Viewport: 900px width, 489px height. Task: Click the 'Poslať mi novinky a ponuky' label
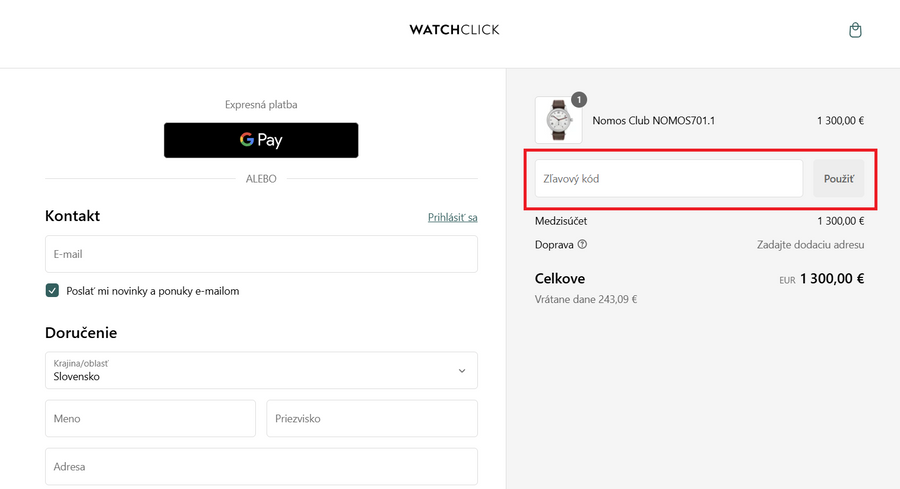pos(152,291)
